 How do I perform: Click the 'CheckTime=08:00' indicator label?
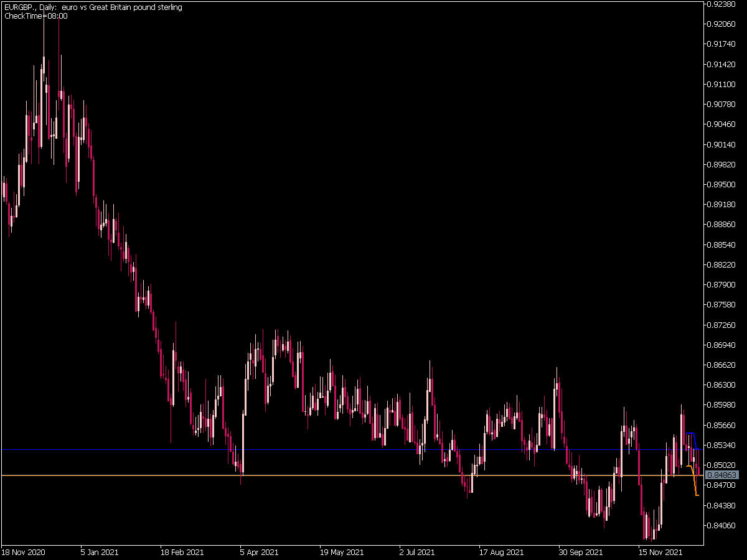36,16
